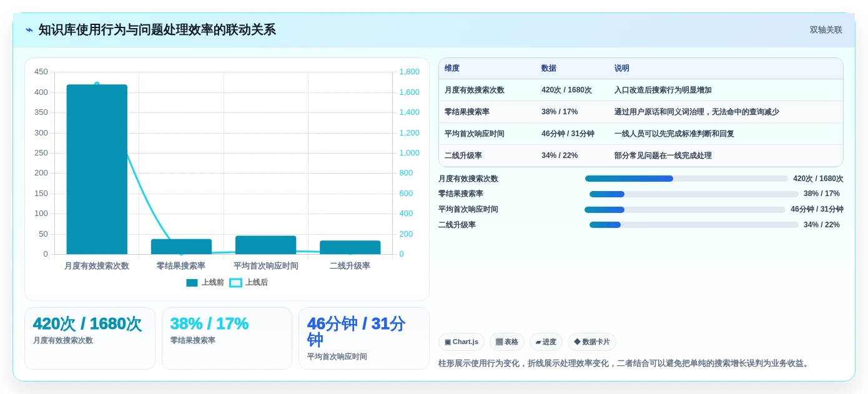Click the 46分钟 / 31分钟 data card
868x394 pixels.
tap(364, 338)
